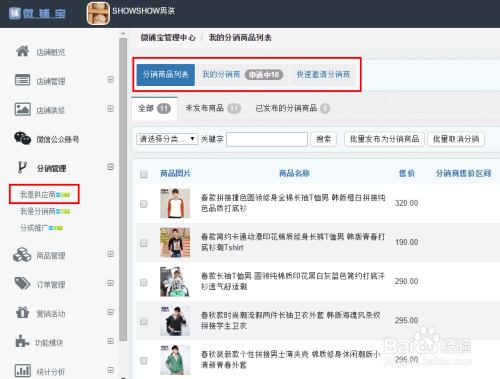The height and width of the screenshot is (379, 500).
Task: Click the 搜索 button
Action: pos(323,139)
